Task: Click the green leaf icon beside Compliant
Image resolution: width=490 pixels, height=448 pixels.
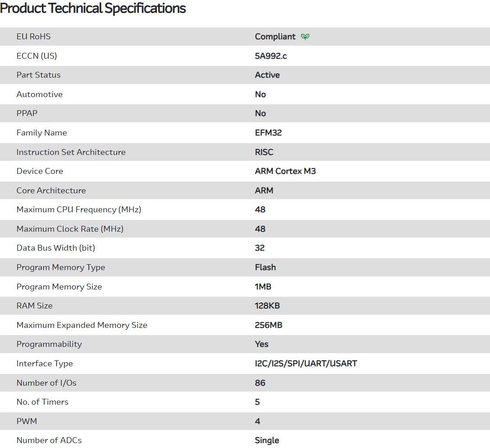Action: (305, 37)
